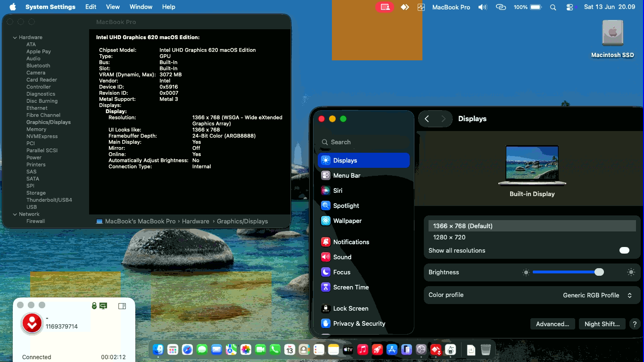This screenshot has height=362, width=644.
Task: Open the Color profile dropdown
Action: click(x=597, y=295)
